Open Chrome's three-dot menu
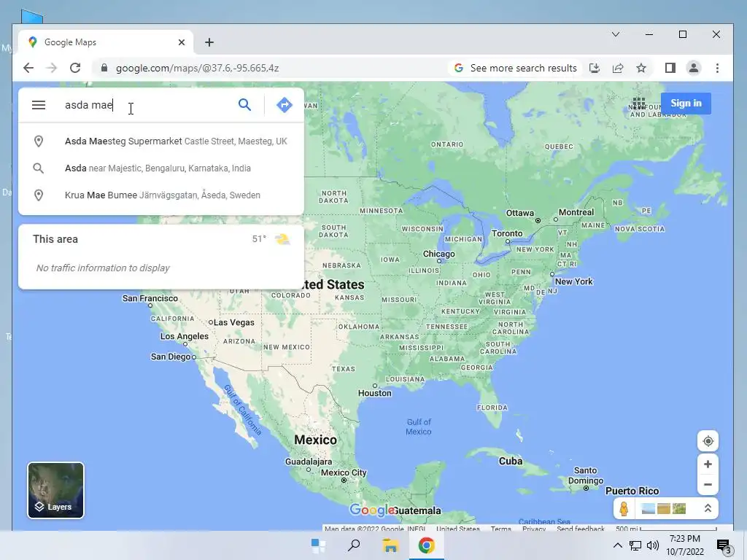The height and width of the screenshot is (560, 747). tap(718, 68)
